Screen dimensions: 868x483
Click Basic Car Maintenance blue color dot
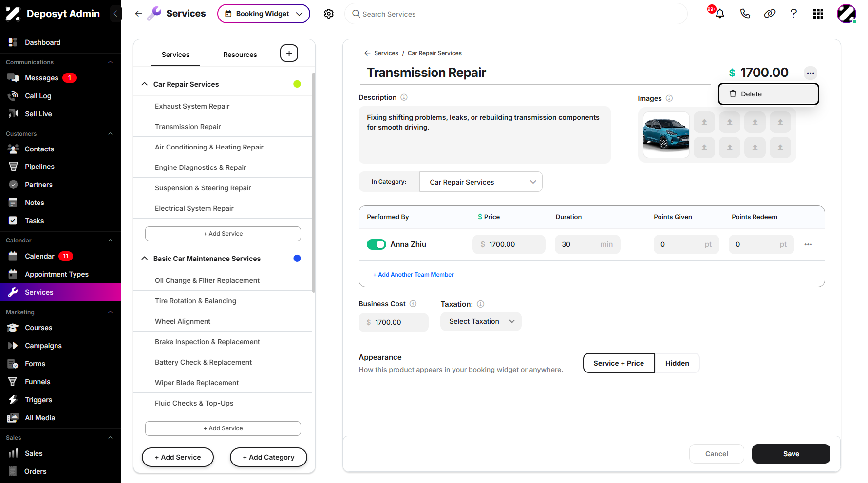[297, 259]
